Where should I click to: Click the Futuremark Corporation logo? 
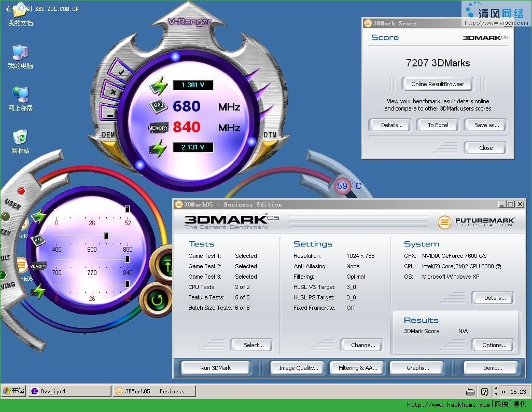476,222
